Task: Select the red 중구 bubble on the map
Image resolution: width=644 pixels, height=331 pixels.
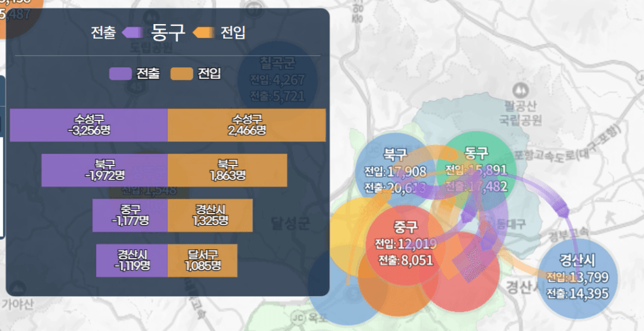Action: coord(406,245)
